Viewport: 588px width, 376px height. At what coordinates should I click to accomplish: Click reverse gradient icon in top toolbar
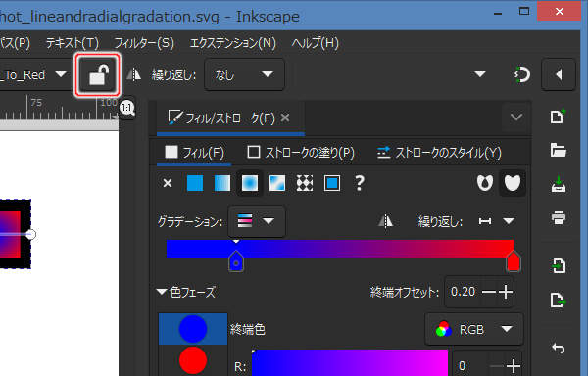(133, 74)
